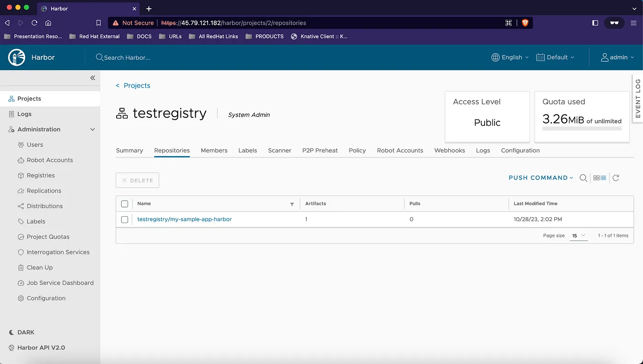Switch to card view layout icon
The image size is (643, 364).
point(596,178)
